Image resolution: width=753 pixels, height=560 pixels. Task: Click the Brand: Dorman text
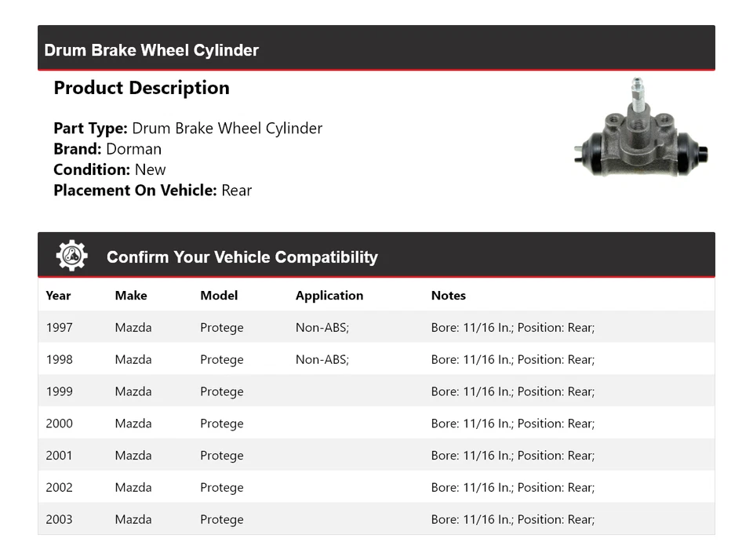(107, 149)
